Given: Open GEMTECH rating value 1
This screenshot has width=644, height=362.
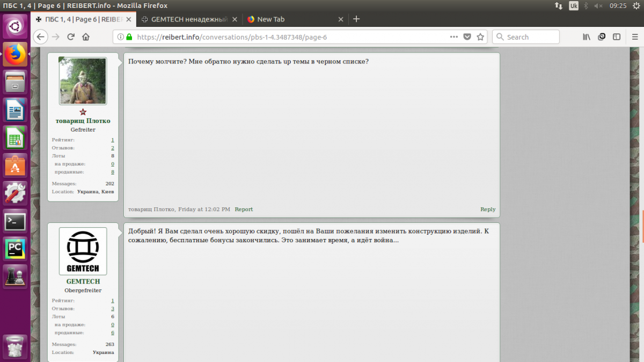Looking at the screenshot, I should point(113,301).
